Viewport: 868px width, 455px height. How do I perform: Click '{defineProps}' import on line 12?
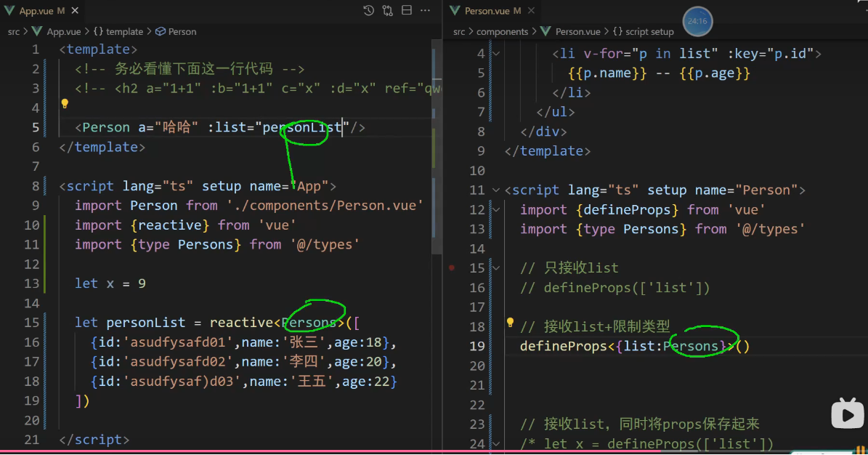(627, 209)
